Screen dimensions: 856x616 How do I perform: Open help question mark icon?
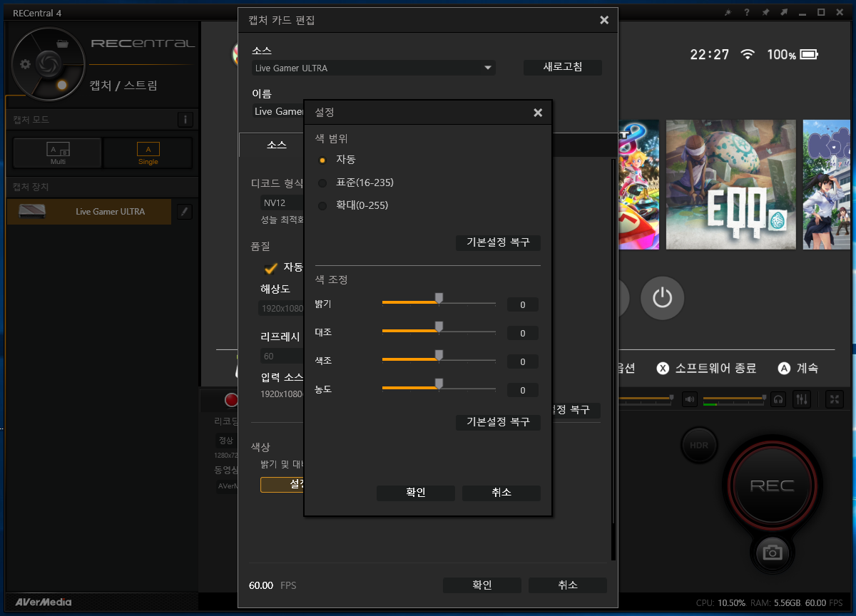pyautogui.click(x=746, y=12)
